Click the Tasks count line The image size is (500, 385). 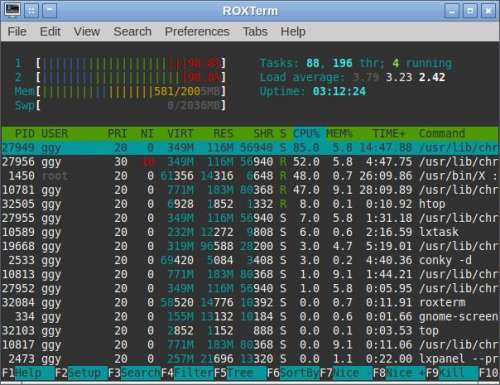[x=356, y=63]
